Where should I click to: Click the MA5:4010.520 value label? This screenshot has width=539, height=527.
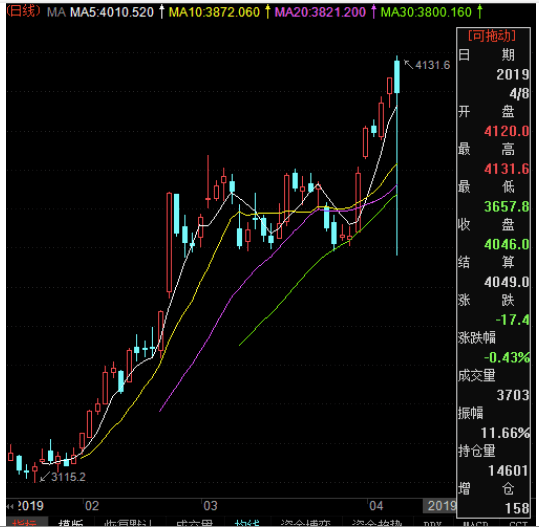[112, 12]
